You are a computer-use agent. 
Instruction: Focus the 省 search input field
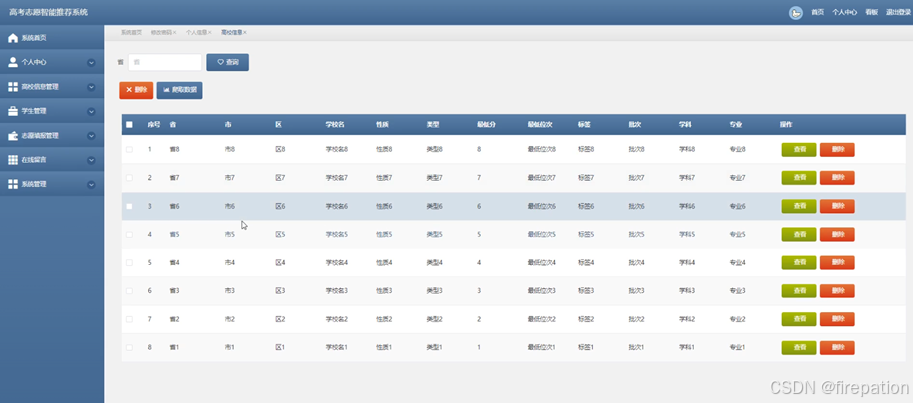pos(165,62)
